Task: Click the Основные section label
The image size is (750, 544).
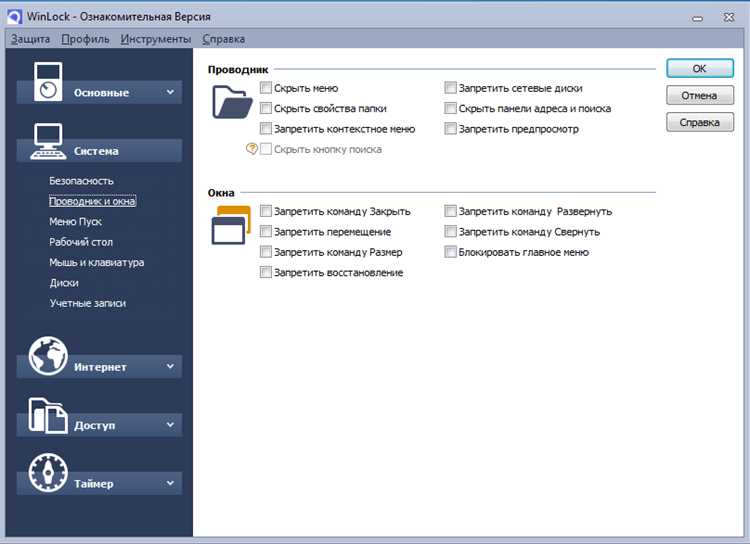Action: tap(101, 93)
